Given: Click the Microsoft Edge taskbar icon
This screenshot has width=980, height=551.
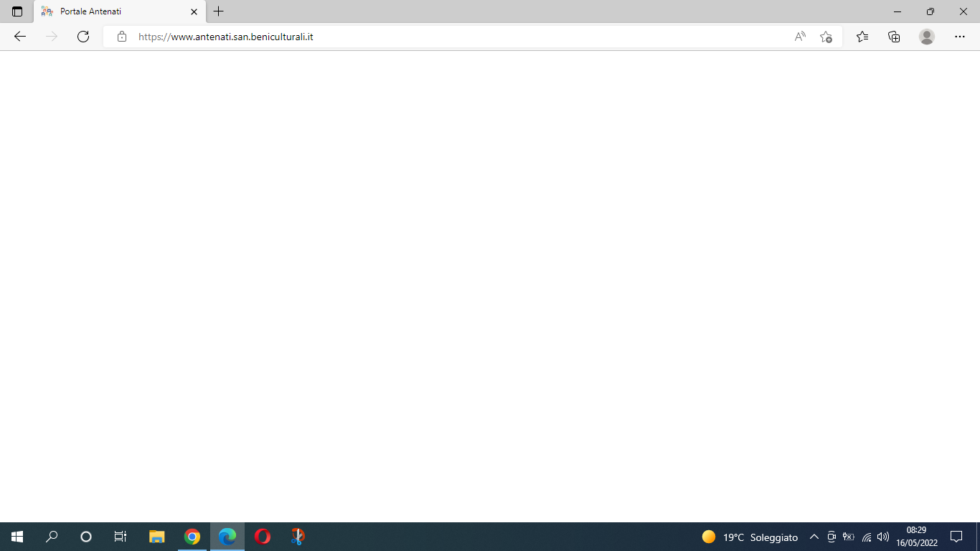Looking at the screenshot, I should coord(227,537).
